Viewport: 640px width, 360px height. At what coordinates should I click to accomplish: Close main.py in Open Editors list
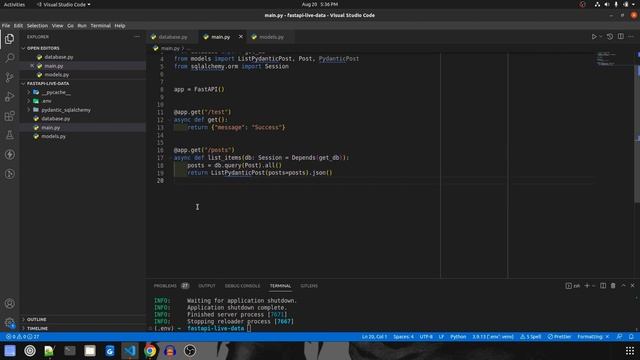click(32, 66)
